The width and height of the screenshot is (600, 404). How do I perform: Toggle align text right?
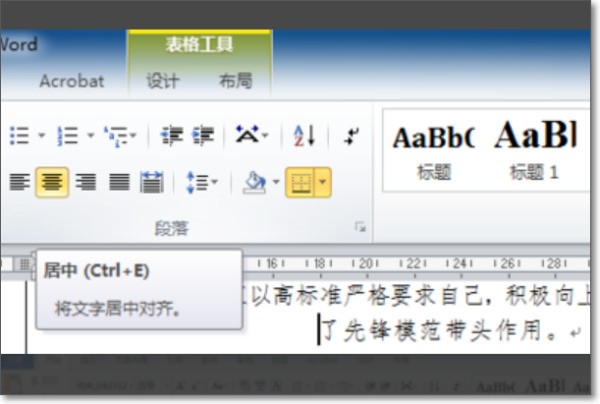tap(86, 182)
